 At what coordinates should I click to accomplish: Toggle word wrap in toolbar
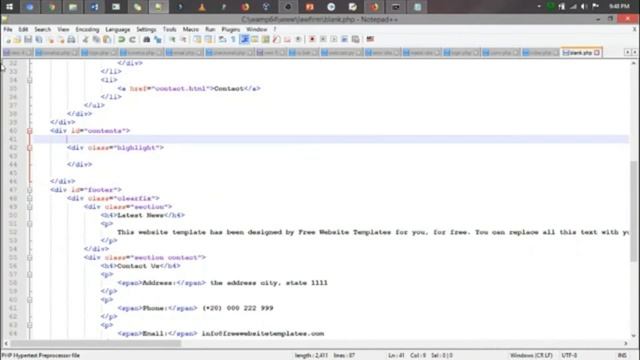[x=222, y=40]
